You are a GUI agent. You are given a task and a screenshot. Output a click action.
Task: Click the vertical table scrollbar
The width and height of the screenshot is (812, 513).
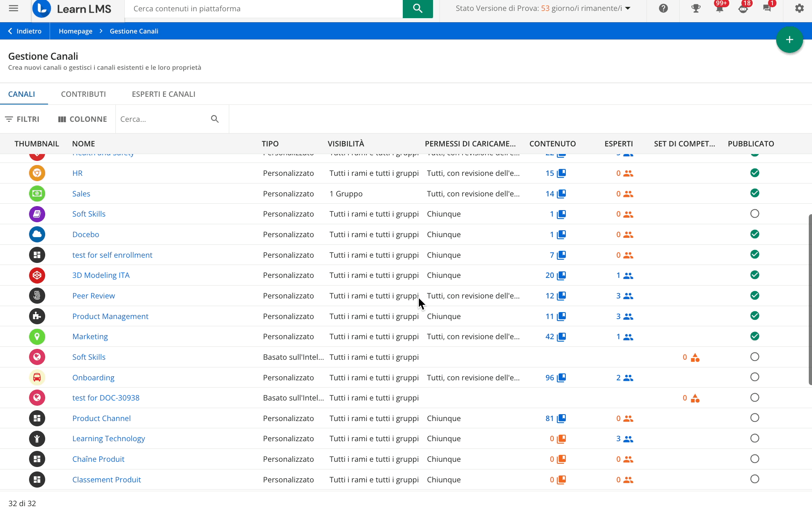[x=810, y=299]
